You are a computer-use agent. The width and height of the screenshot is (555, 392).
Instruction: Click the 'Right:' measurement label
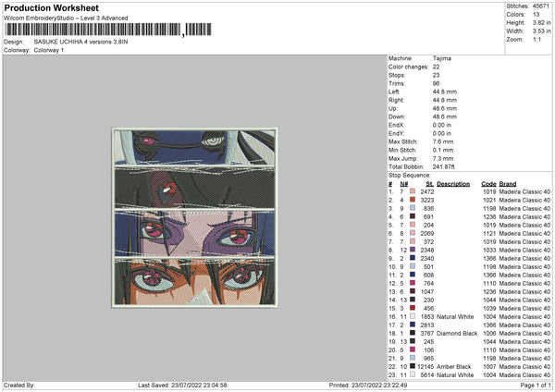[x=396, y=100]
